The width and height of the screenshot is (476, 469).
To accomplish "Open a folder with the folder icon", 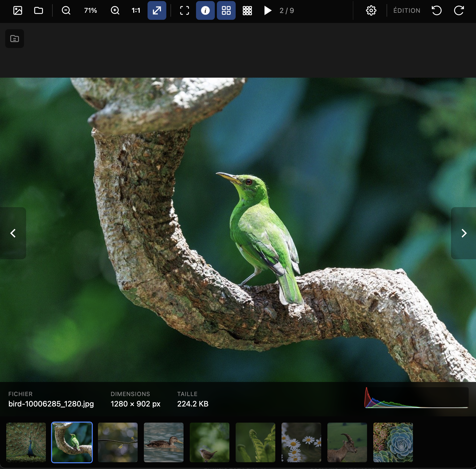I will pos(38,10).
